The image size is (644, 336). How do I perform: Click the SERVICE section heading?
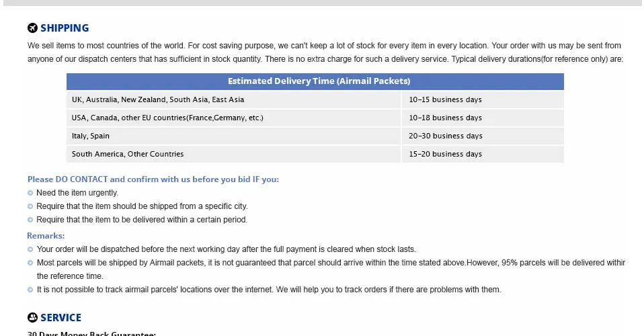[61, 317]
